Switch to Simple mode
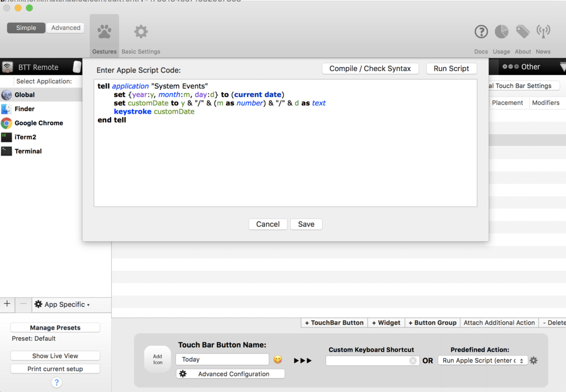 point(26,28)
